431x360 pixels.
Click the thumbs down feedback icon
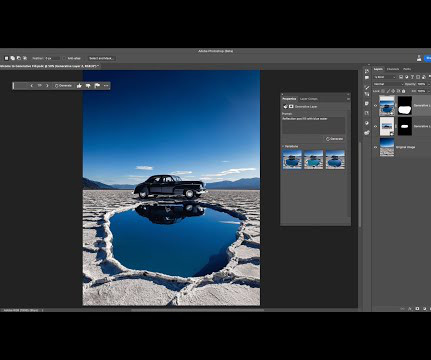pos(88,86)
